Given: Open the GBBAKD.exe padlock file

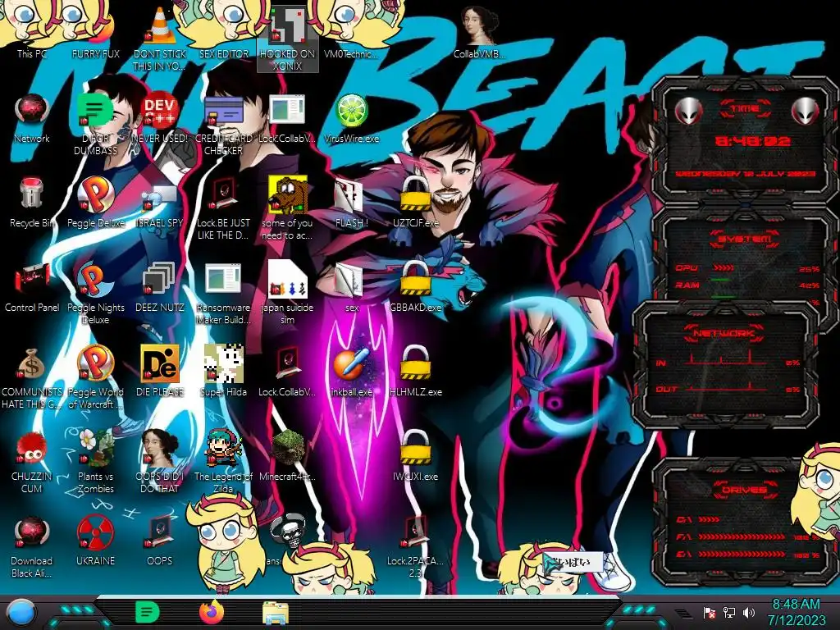Looking at the screenshot, I should click(x=415, y=287).
